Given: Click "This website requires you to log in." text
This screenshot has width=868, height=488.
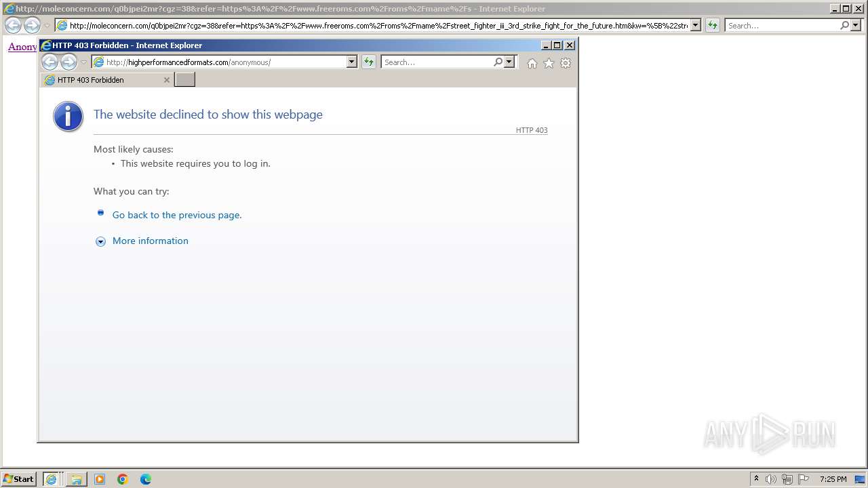Looking at the screenshot, I should point(195,163).
